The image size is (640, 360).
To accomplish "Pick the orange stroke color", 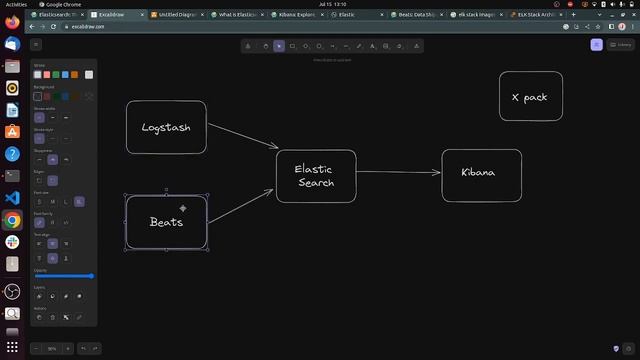I will (74, 75).
